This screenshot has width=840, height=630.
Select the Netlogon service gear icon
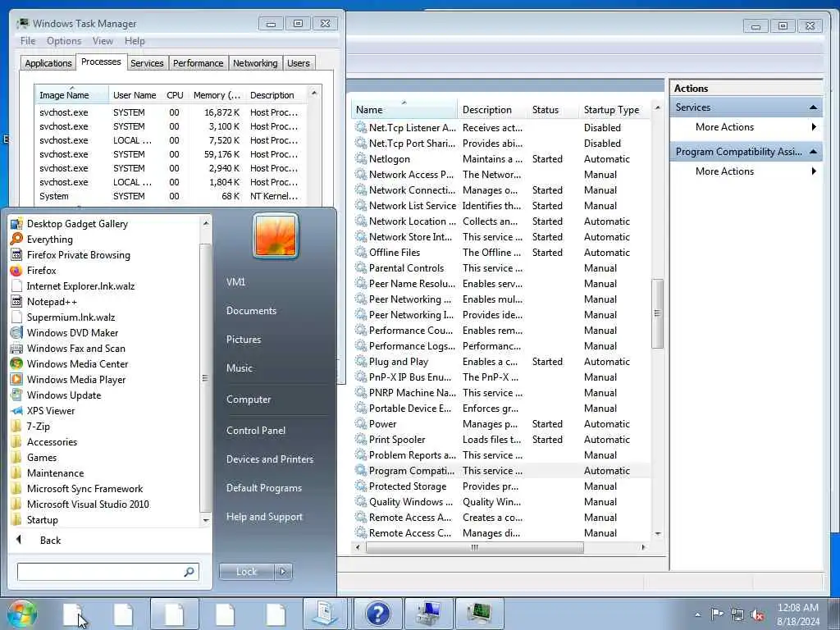pos(361,159)
